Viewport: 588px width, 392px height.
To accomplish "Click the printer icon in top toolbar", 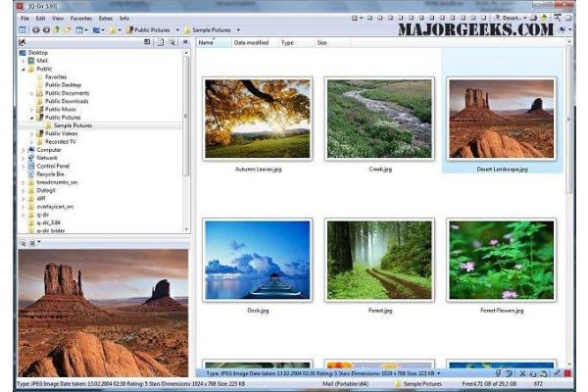I will pos(533,18).
